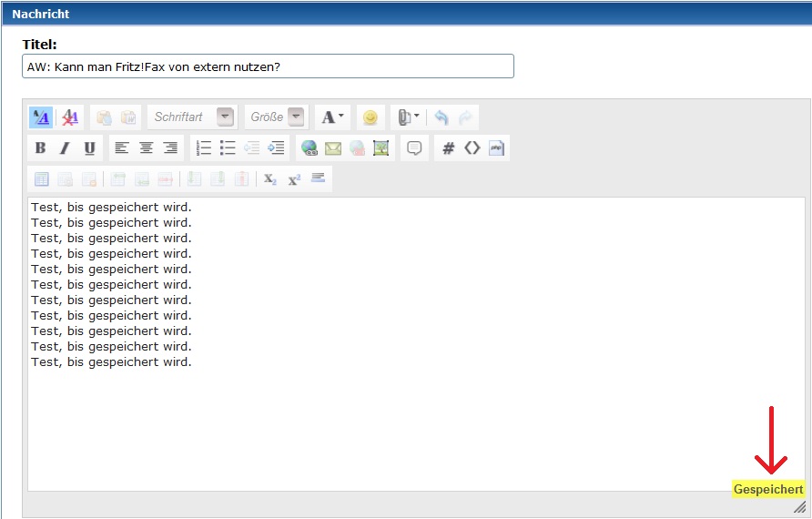Screen dimensions: 812x519
Task: Apply subscript formatting
Action: [x=270, y=179]
